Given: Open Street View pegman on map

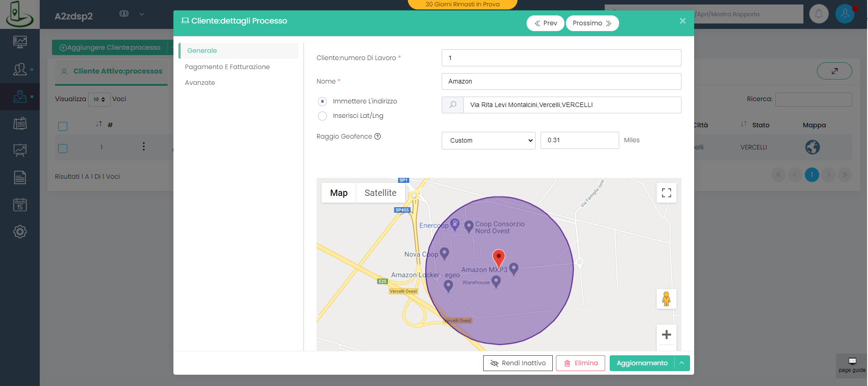Looking at the screenshot, I should coord(666,299).
